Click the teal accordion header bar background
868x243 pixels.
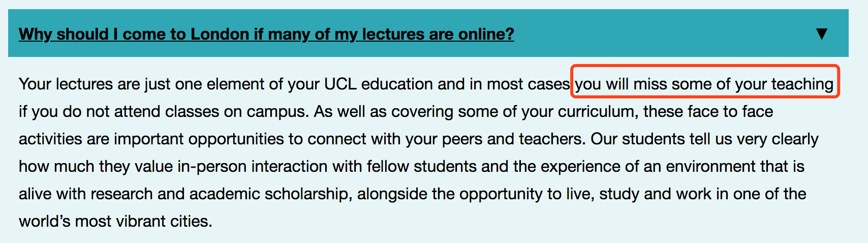pos(428,33)
